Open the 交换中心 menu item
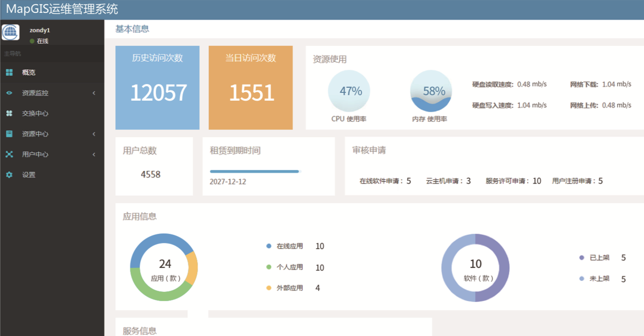This screenshot has width=644, height=336. pyautogui.click(x=35, y=113)
